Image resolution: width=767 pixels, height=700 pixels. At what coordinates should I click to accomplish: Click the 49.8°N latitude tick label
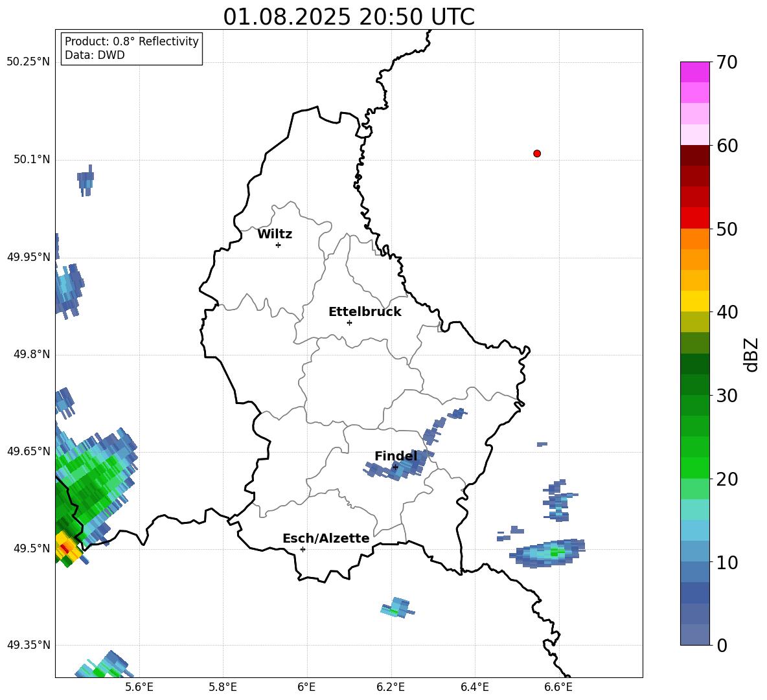pyautogui.click(x=31, y=354)
